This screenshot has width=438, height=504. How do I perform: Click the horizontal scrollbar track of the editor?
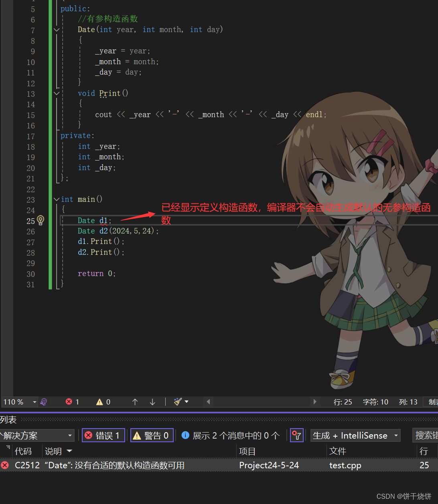click(262, 402)
